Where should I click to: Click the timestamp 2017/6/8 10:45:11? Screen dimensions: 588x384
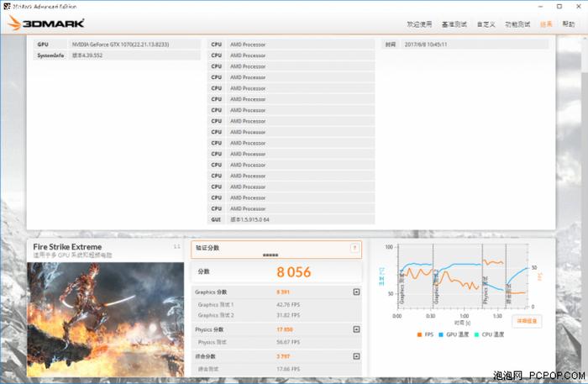point(426,45)
